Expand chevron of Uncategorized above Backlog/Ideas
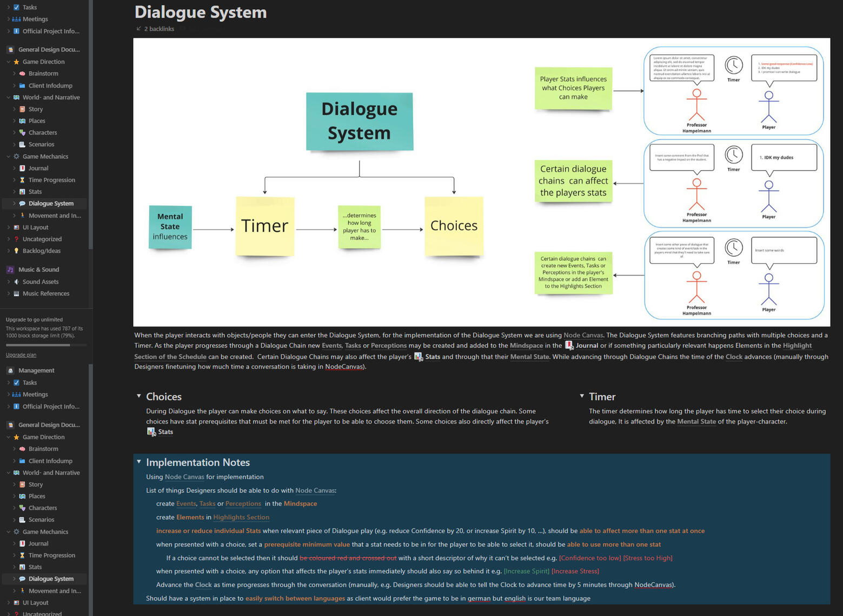This screenshot has width=843, height=616. (8, 239)
